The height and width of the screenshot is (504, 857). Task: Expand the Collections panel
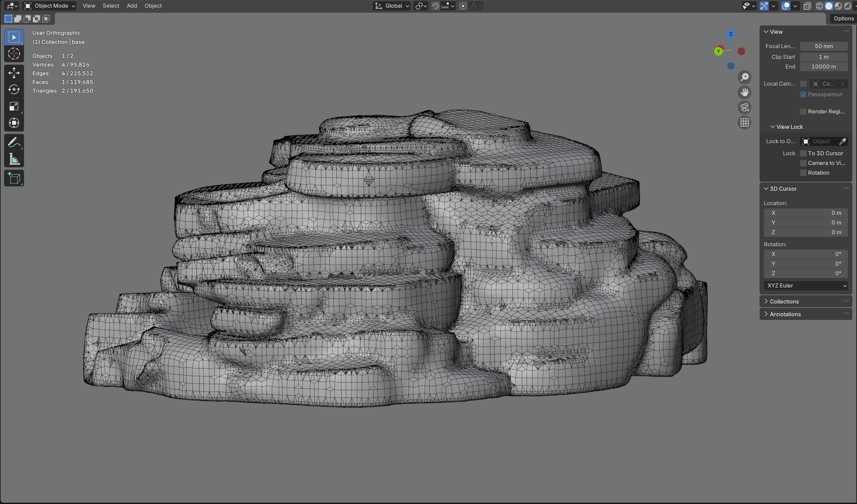click(784, 302)
